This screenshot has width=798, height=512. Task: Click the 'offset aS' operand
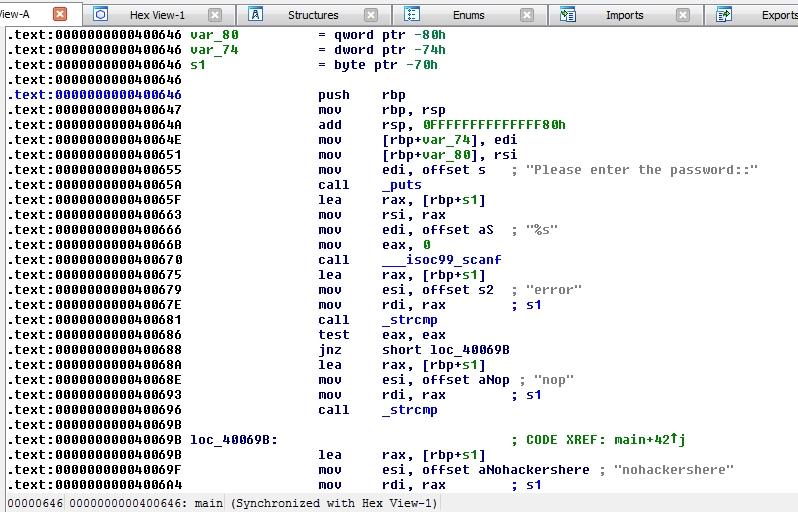click(x=458, y=230)
